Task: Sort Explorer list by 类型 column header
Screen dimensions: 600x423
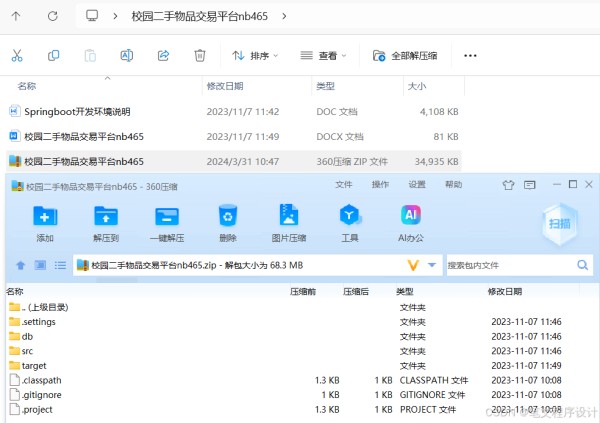Action: pyautogui.click(x=325, y=86)
